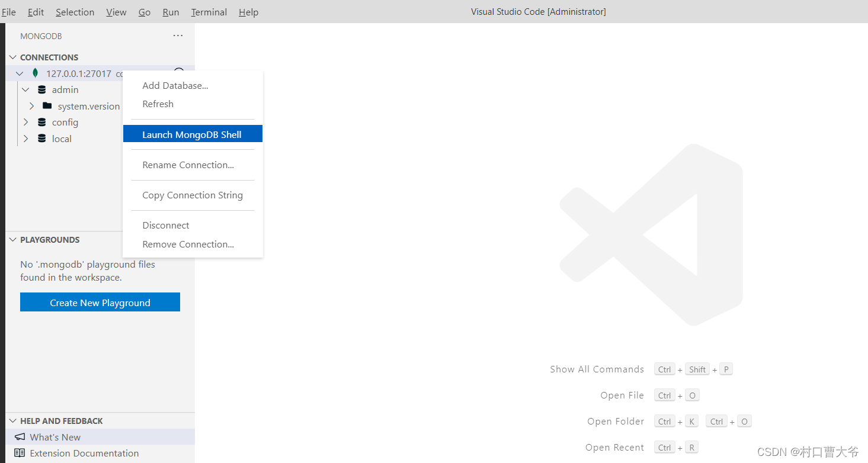Select Copy Connection String
Image resolution: width=868 pixels, height=463 pixels.
click(x=193, y=195)
